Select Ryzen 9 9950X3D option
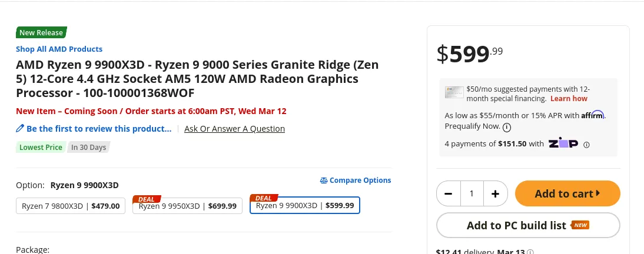This screenshot has width=644, height=254. point(187,206)
